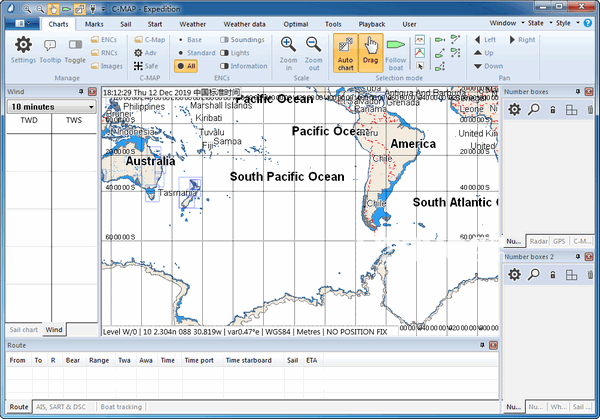This screenshot has width=600, height=419.
Task: Click the pin on Number boxes 2 header
Action: tap(578, 257)
